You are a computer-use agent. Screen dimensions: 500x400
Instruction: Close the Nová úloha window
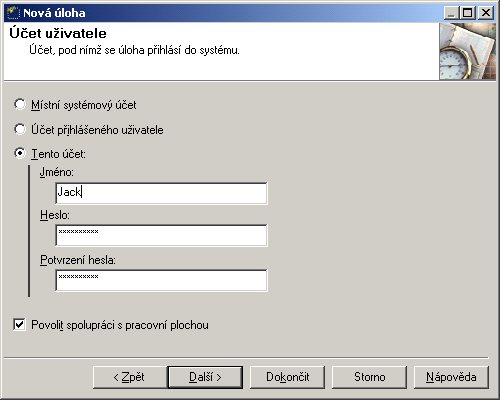click(486, 13)
